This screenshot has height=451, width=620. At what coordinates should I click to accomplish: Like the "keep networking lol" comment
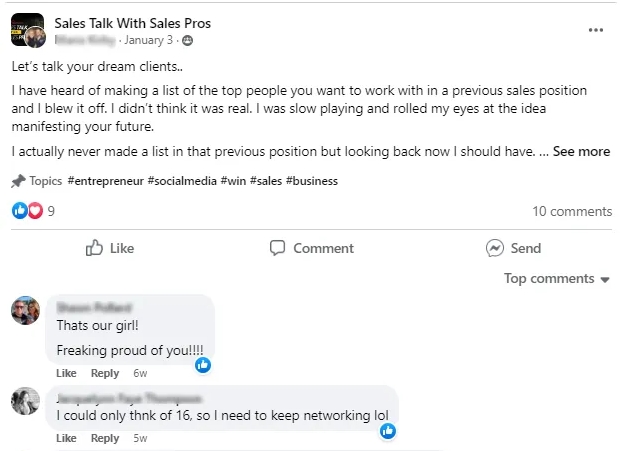pos(66,438)
